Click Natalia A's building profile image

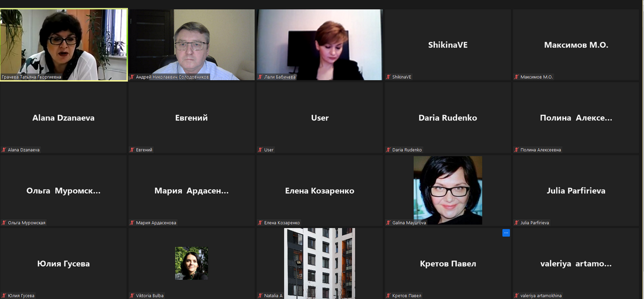point(320,263)
